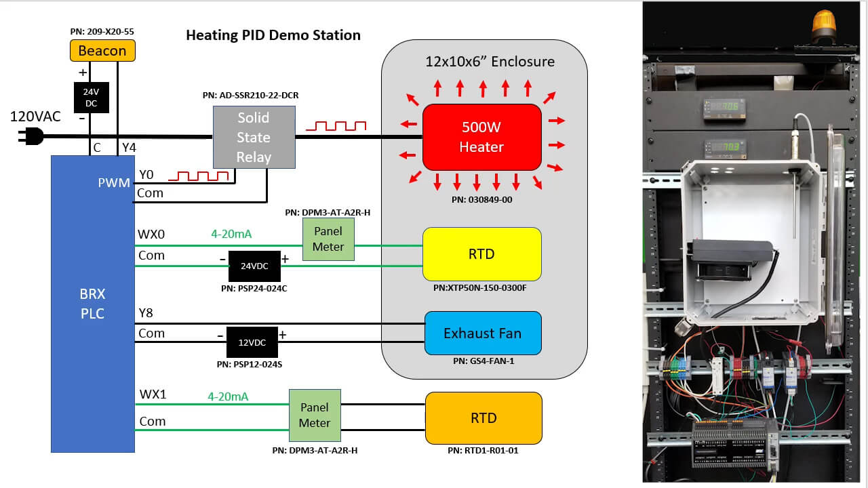The width and height of the screenshot is (868, 488).
Task: Select the red 500W Heater block
Action: (x=481, y=138)
